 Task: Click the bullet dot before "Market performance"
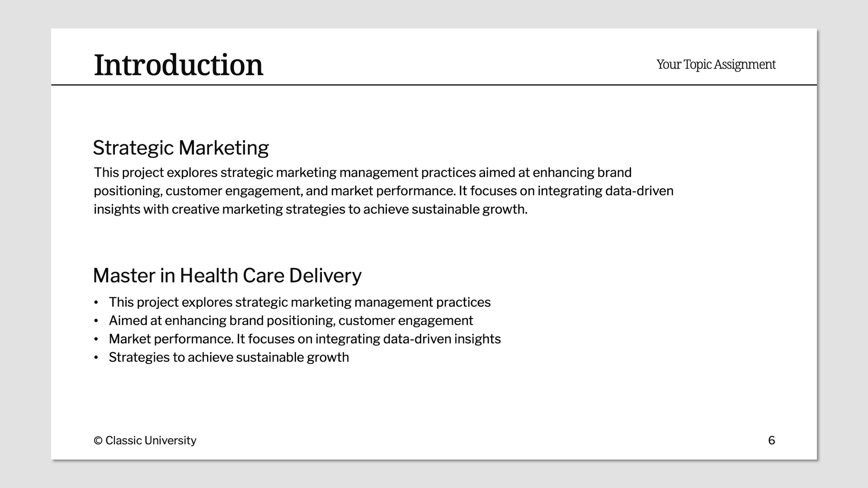tap(96, 339)
